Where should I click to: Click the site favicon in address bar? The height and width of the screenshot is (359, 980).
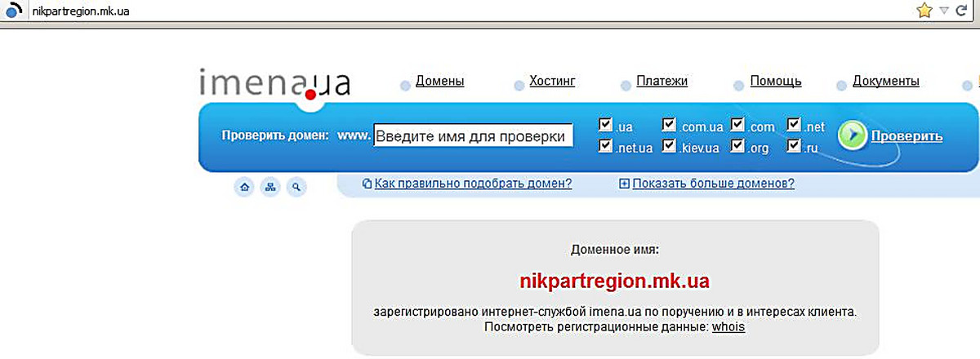click(x=11, y=11)
